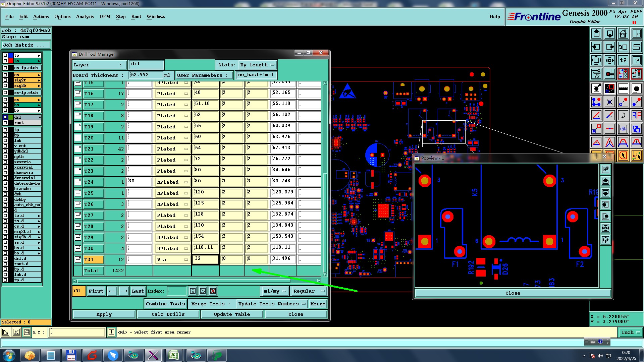Viewport: 644px width, 362px height.
Task: Open the Slots By length dropdown
Action: pos(257,65)
